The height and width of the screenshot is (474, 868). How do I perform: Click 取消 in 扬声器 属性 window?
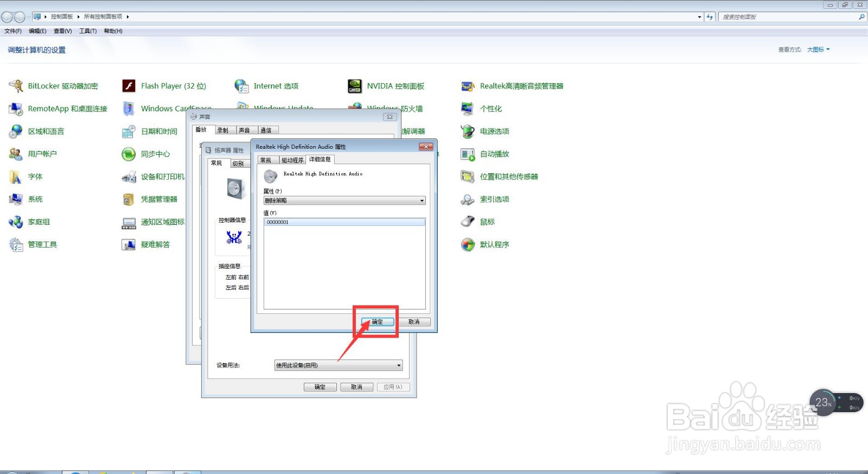(356, 387)
